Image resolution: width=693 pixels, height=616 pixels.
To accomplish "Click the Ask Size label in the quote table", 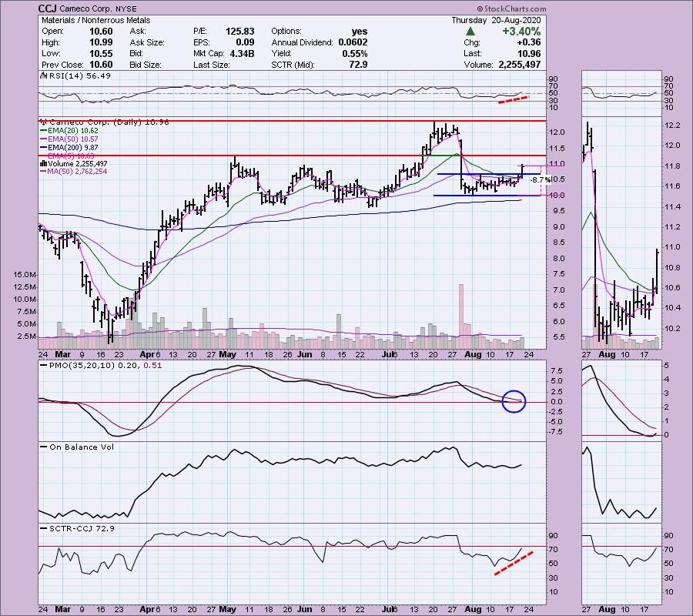I will tap(147, 42).
